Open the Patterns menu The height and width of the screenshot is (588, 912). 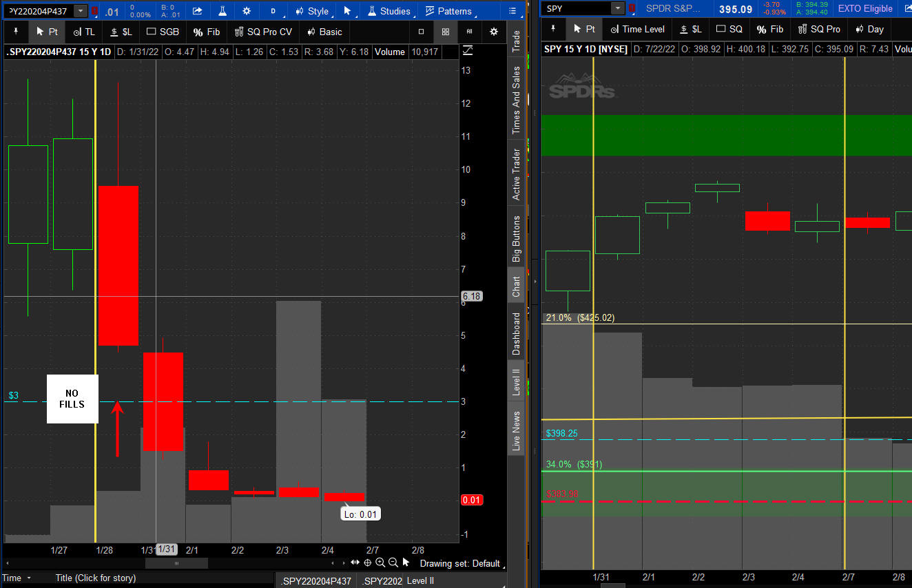click(x=448, y=11)
